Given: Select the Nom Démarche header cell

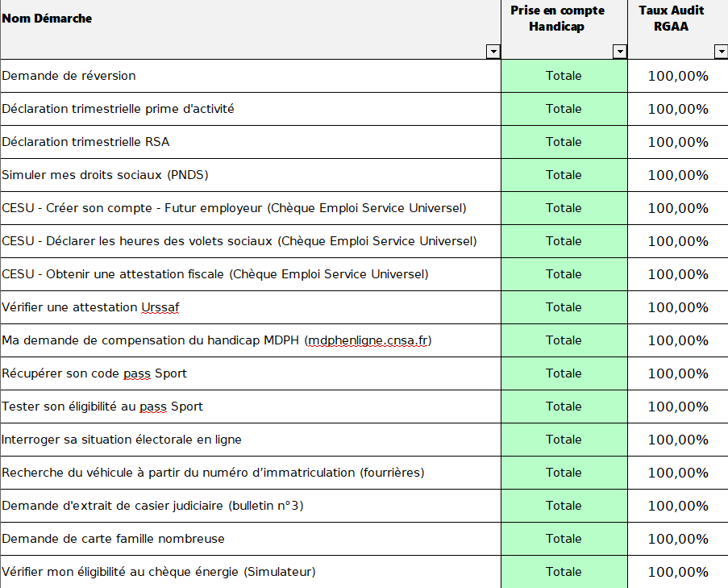Looking at the screenshot, I should (x=47, y=19).
